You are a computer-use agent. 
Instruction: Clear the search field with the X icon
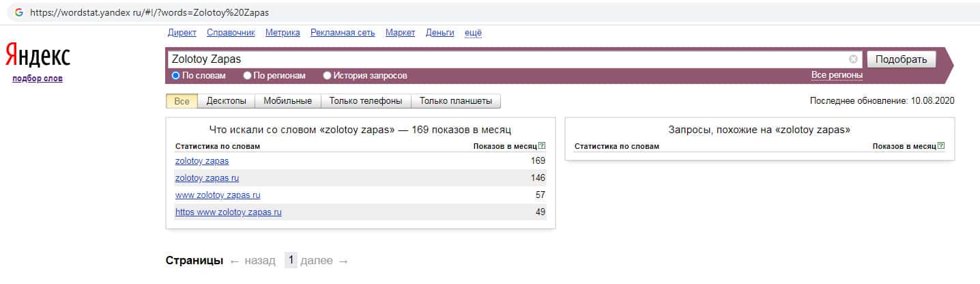[853, 59]
